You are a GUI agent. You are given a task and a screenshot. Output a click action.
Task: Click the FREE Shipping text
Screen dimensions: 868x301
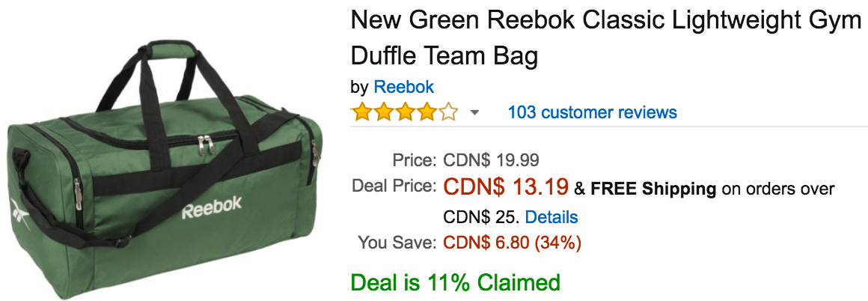pyautogui.click(x=653, y=189)
